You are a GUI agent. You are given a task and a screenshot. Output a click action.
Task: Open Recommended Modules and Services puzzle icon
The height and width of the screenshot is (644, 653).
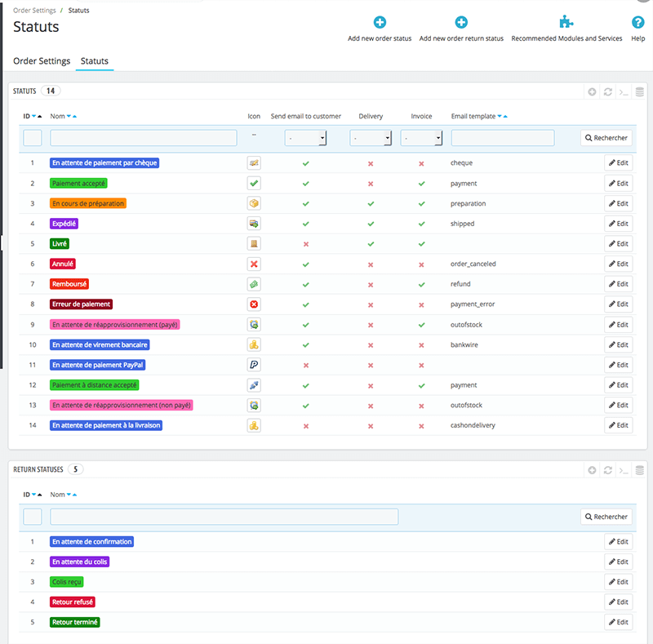pos(566,23)
